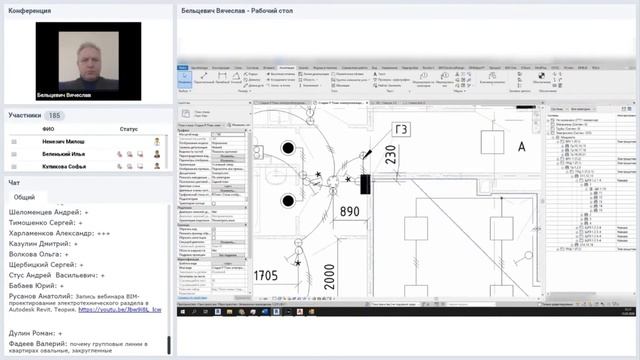
Task: Toggle checkbox beside Куликова Софья
Action: 14,167
